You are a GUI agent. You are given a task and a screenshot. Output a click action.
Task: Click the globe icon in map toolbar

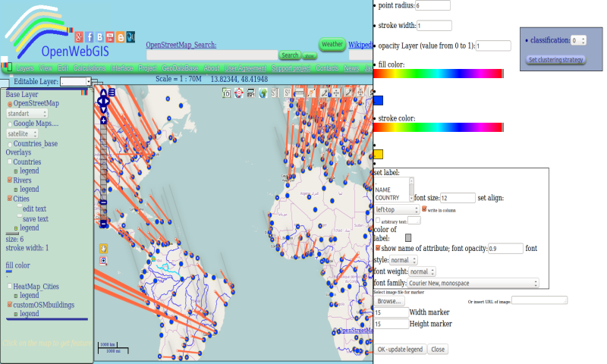point(263,93)
